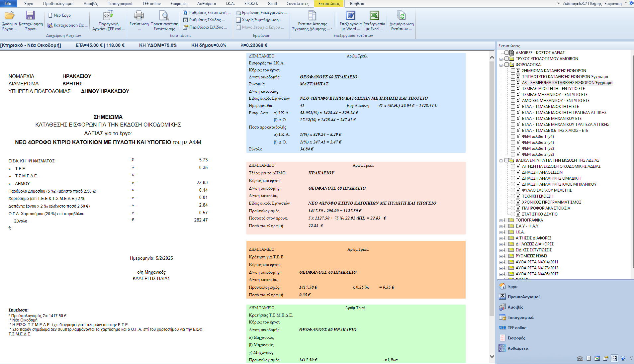634x364 pixels.
Task: Open Επεξεργασία με Word icon
Action: click(x=350, y=16)
